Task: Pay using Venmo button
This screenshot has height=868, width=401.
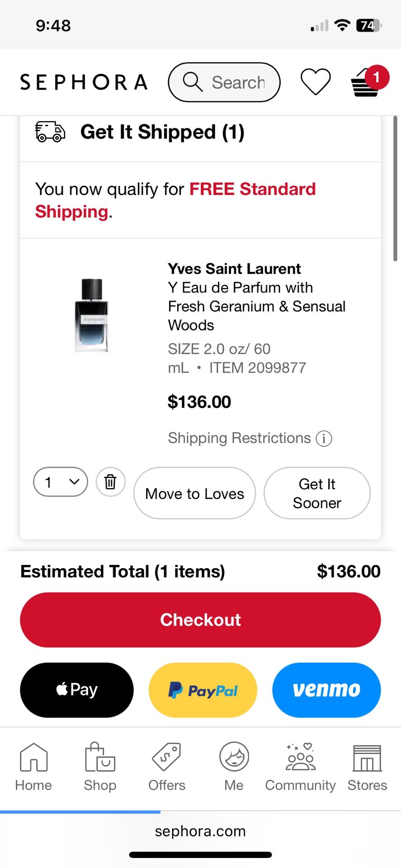Action: [x=326, y=690]
